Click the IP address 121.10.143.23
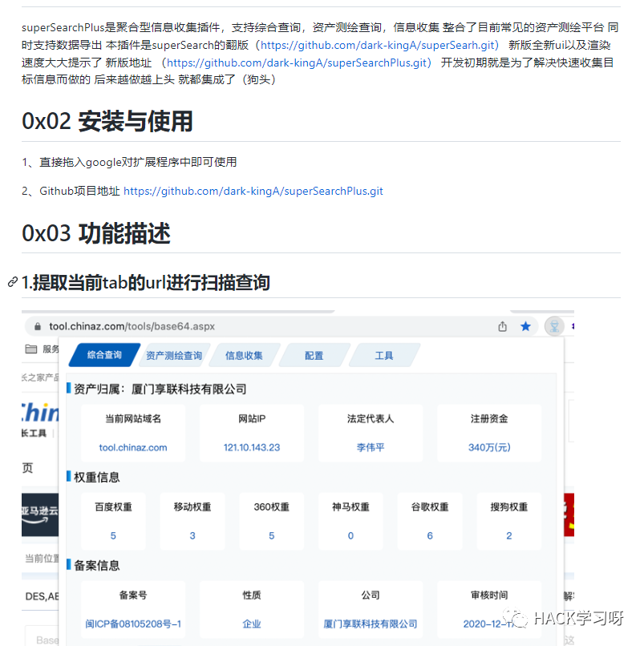Screen dimensions: 644x646 pos(252,447)
